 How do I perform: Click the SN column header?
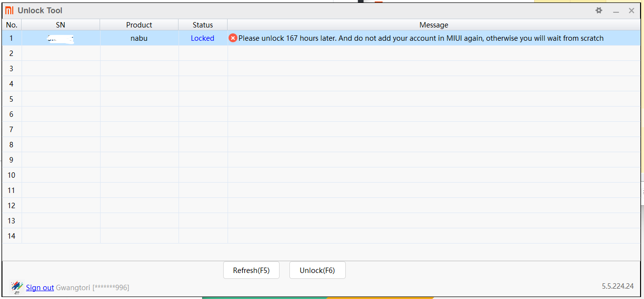[x=61, y=25]
